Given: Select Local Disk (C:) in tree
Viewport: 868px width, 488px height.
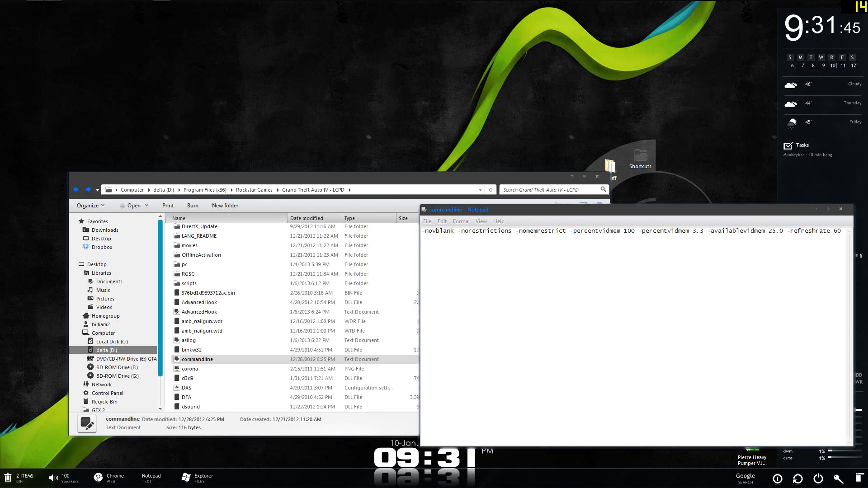Looking at the screenshot, I should (112, 342).
